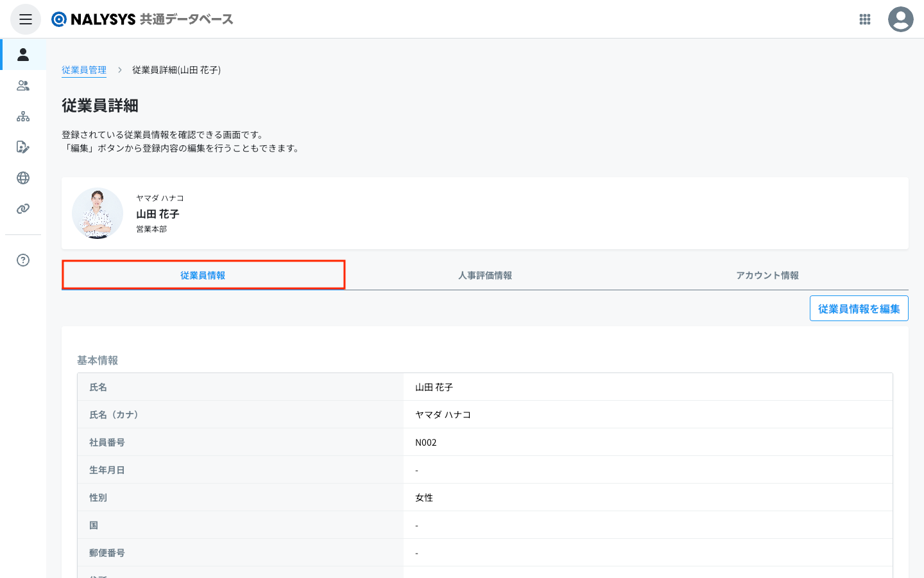
Task: Open the hamburger navigation menu
Action: [26, 19]
